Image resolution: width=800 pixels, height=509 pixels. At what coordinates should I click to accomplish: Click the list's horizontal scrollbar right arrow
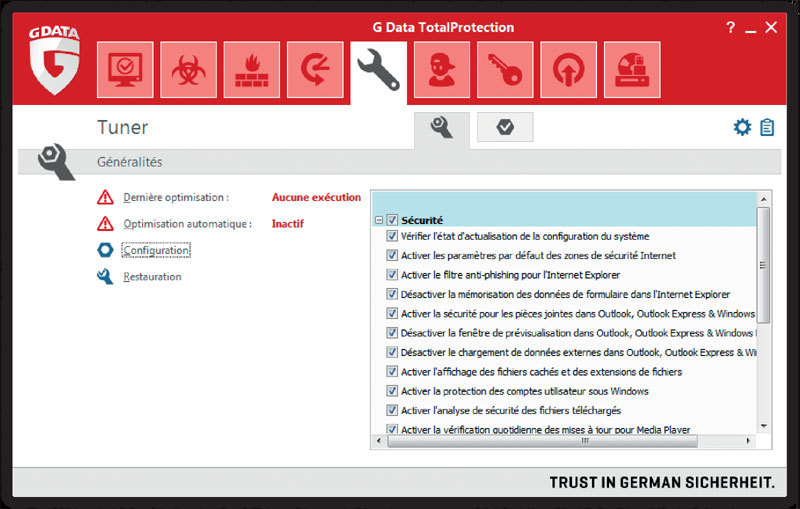[x=748, y=441]
